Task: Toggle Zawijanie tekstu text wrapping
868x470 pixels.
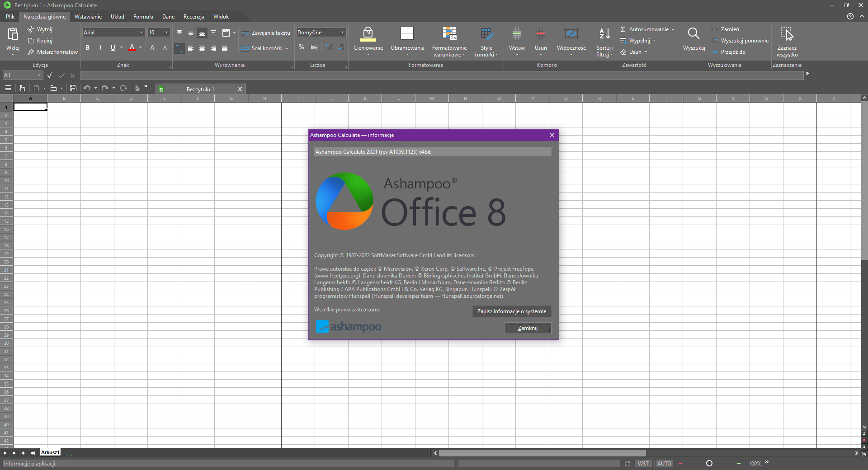Action: 266,33
